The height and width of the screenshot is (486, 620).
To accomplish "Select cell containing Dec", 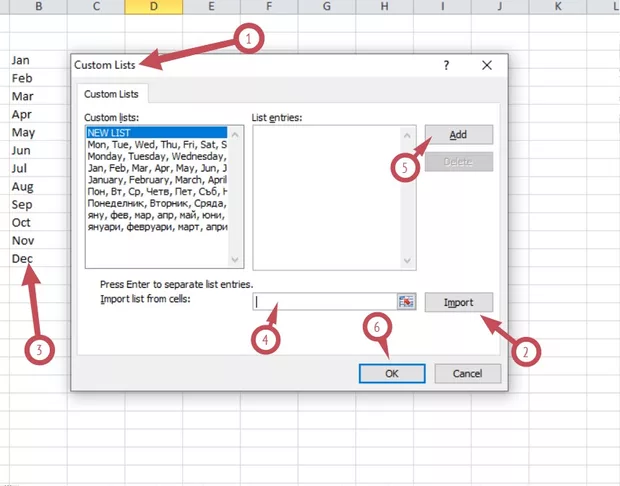I will pos(38,259).
